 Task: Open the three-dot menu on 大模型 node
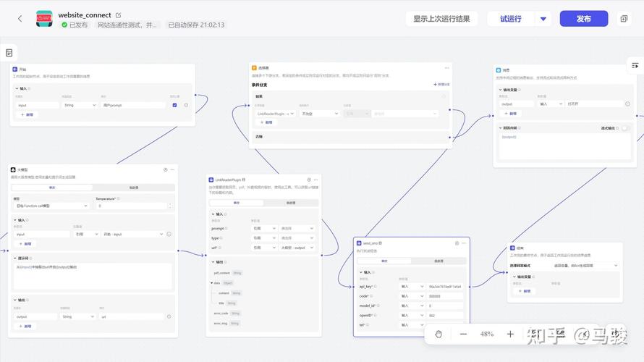coord(173,169)
